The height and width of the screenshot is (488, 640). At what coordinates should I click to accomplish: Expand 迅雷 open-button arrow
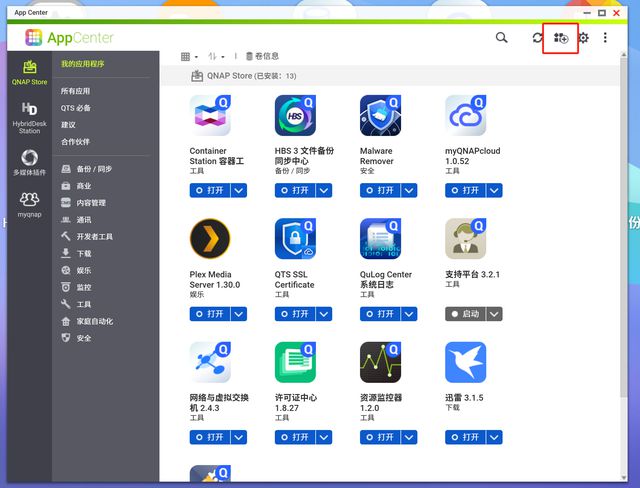click(494, 437)
